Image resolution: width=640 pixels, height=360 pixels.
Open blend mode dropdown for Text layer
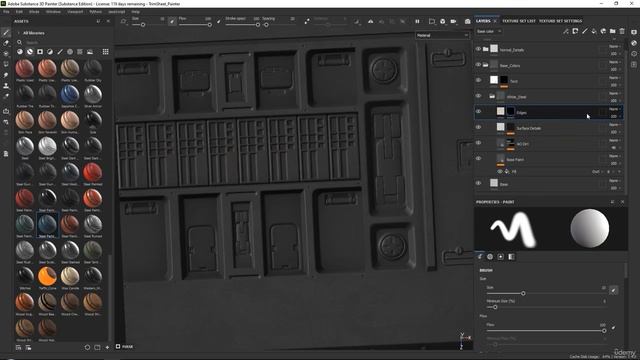click(615, 78)
